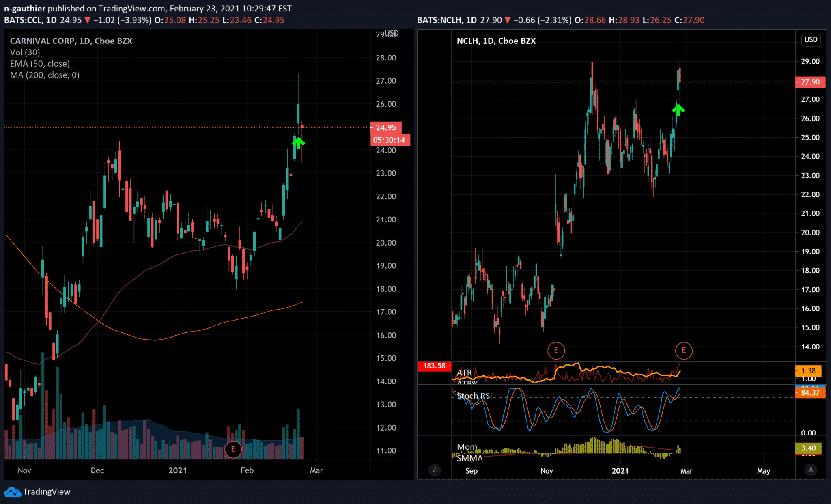831x504 pixels.
Task: Click the 84.37 Stoch RSI value label
Action: click(x=810, y=393)
